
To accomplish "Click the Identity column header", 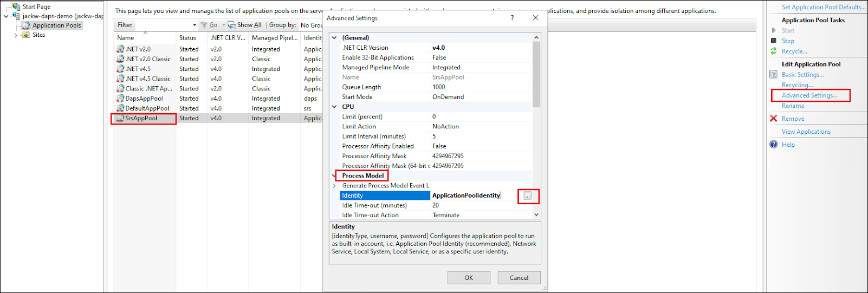I will pyautogui.click(x=312, y=38).
